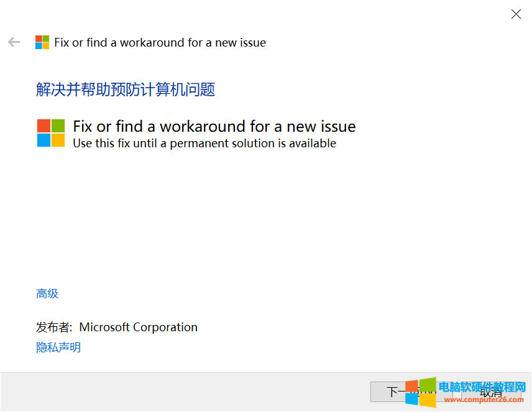Click the 解决并帮助预防计算机问题 heading link
The width and height of the screenshot is (532, 412).
point(125,89)
